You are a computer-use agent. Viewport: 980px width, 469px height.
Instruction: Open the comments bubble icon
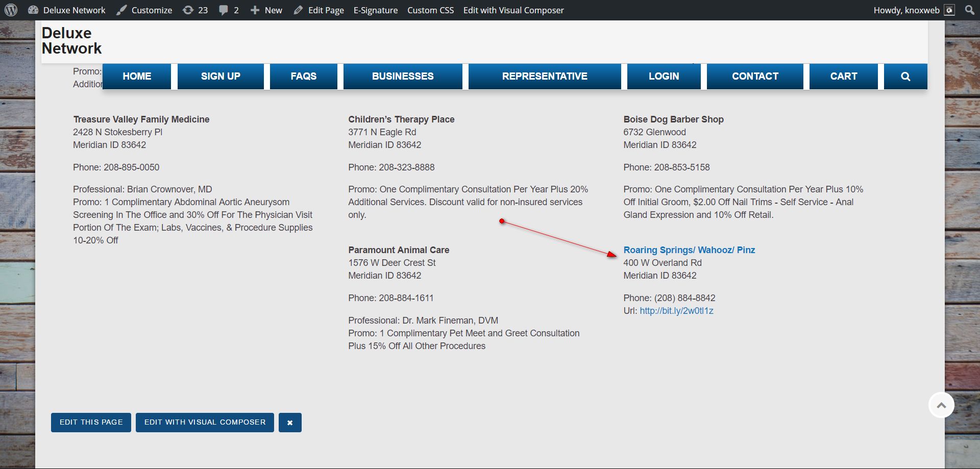pyautogui.click(x=223, y=10)
